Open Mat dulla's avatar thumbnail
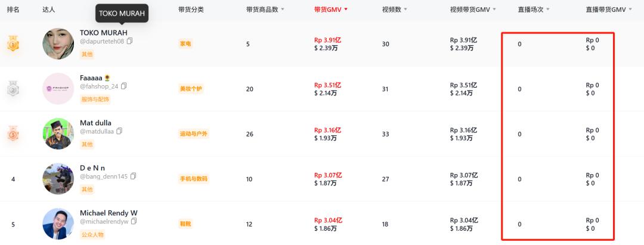 [x=58, y=134]
